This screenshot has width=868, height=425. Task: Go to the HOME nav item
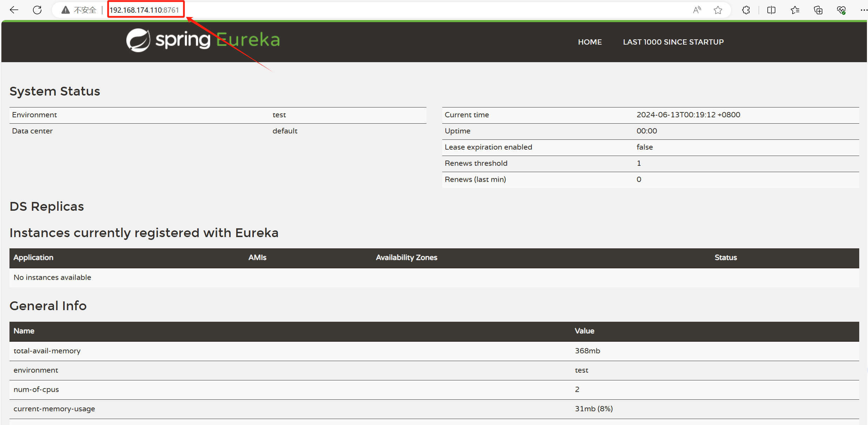pyautogui.click(x=590, y=42)
